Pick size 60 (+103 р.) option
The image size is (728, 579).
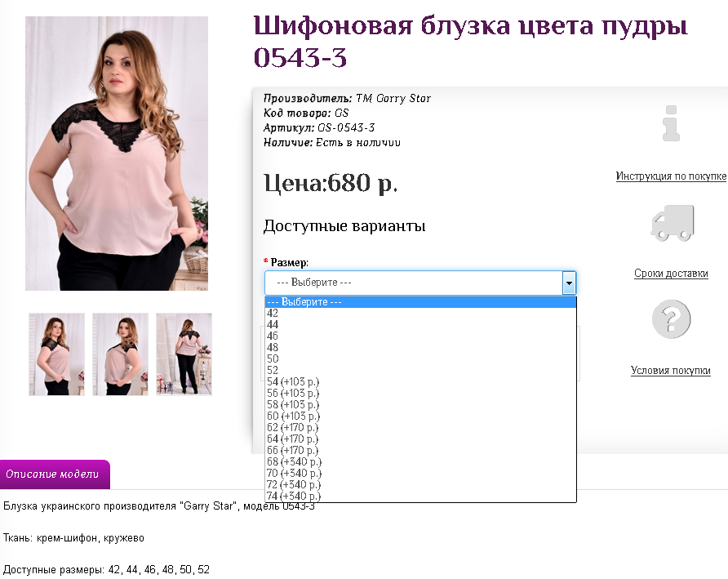pos(420,416)
